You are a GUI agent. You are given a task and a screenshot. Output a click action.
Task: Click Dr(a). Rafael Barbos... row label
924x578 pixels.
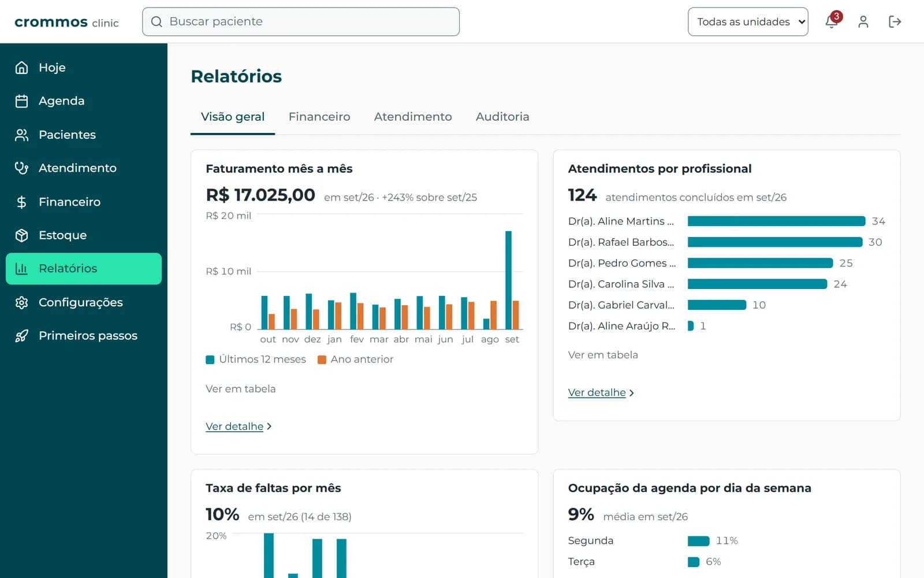tap(621, 242)
